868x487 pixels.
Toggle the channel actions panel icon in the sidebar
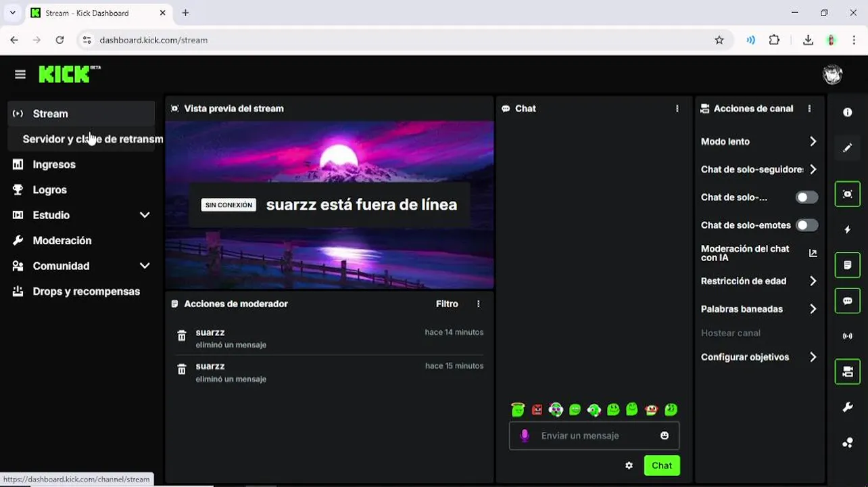848,372
